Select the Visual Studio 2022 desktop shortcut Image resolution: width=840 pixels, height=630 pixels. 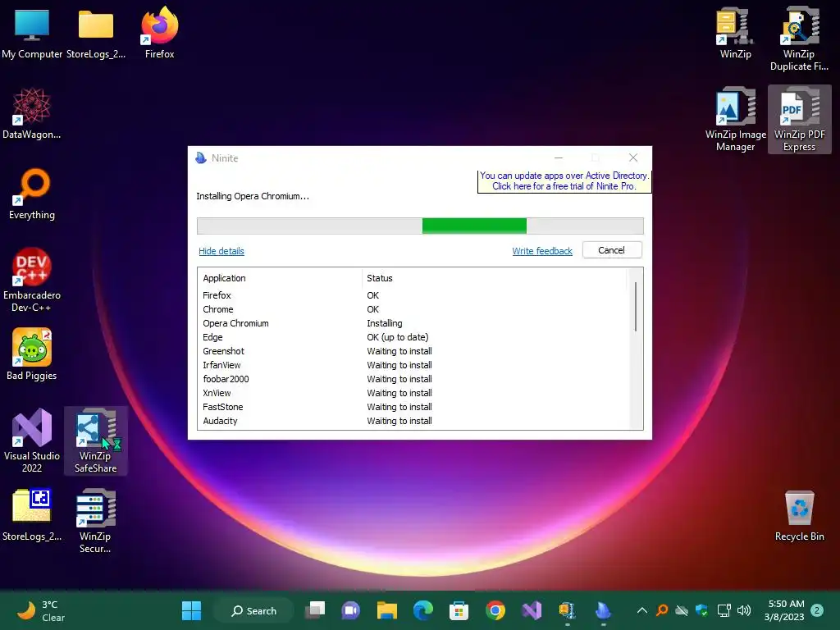tap(32, 441)
